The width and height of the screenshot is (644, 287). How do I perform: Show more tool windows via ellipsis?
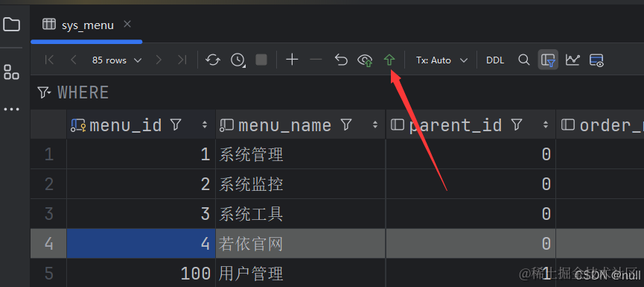11,110
